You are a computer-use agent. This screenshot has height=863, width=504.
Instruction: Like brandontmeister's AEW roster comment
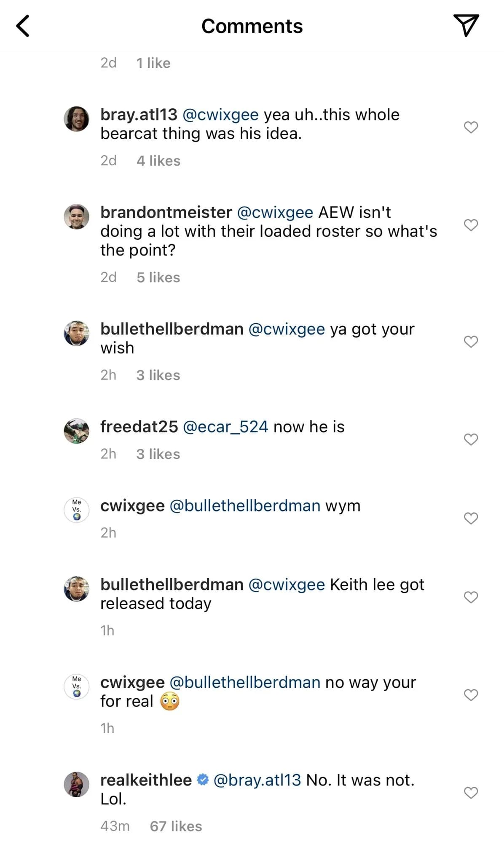[x=471, y=225]
